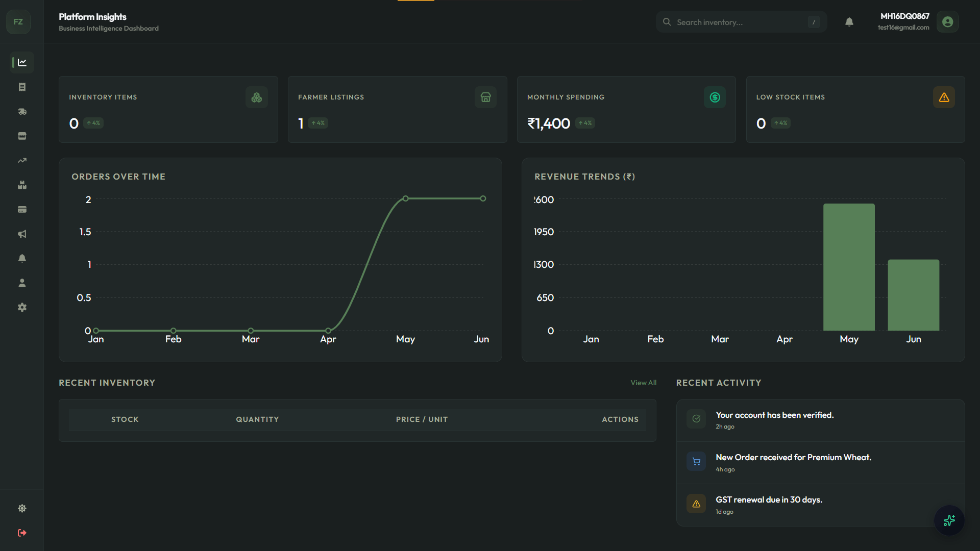Click the check icon beside account verified
This screenshot has height=551, width=980.
click(696, 419)
